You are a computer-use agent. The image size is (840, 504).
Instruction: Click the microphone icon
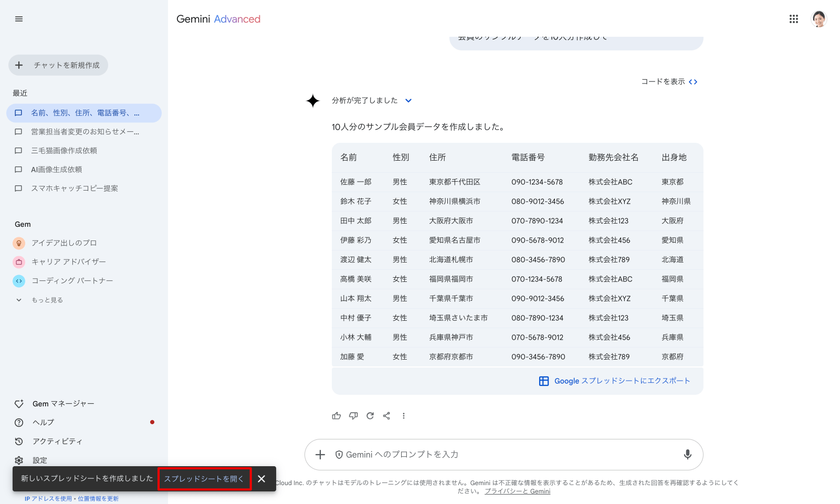pyautogui.click(x=687, y=455)
